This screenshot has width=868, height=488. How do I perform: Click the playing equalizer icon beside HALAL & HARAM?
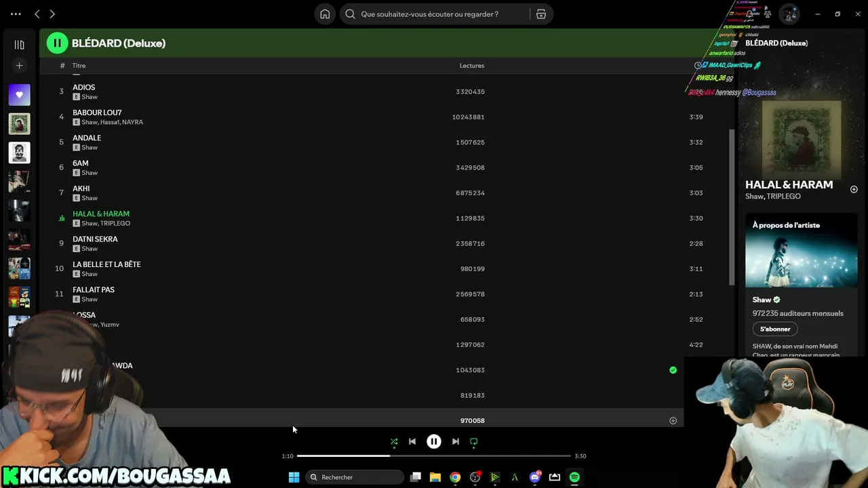coord(61,218)
